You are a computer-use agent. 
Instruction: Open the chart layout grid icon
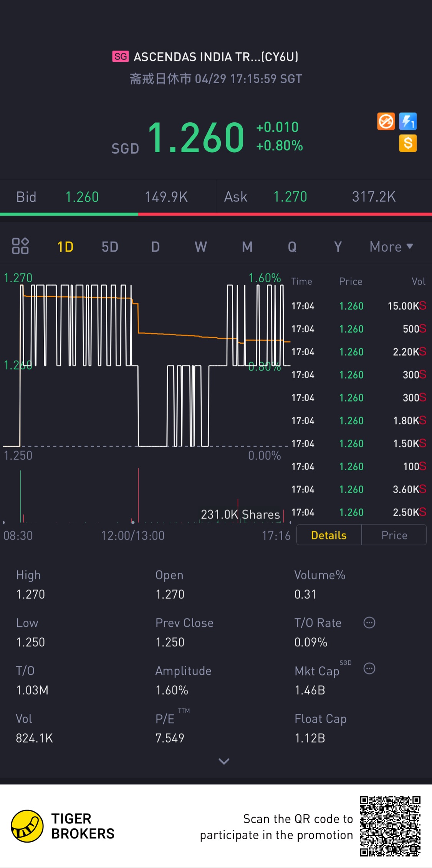pos(20,246)
